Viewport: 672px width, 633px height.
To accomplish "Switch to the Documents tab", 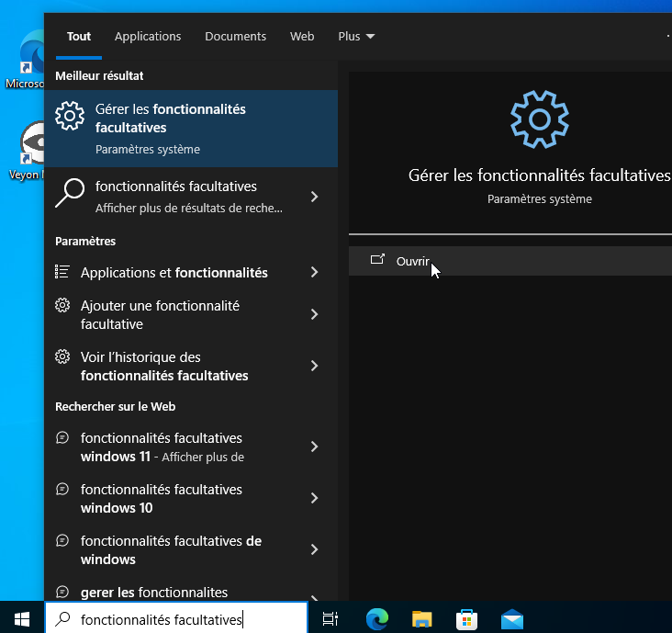I will [x=235, y=37].
